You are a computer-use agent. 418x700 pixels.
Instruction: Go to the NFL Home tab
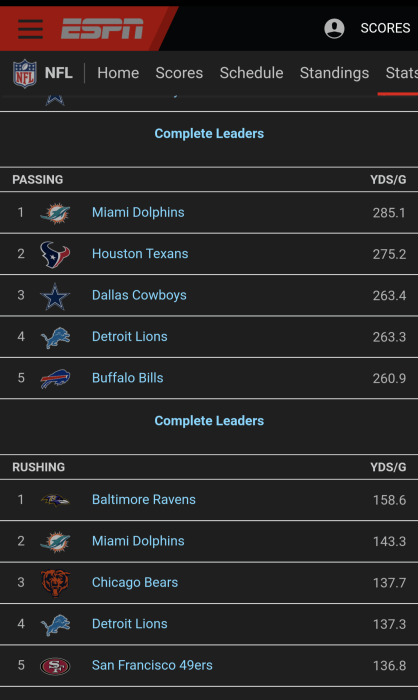point(118,73)
